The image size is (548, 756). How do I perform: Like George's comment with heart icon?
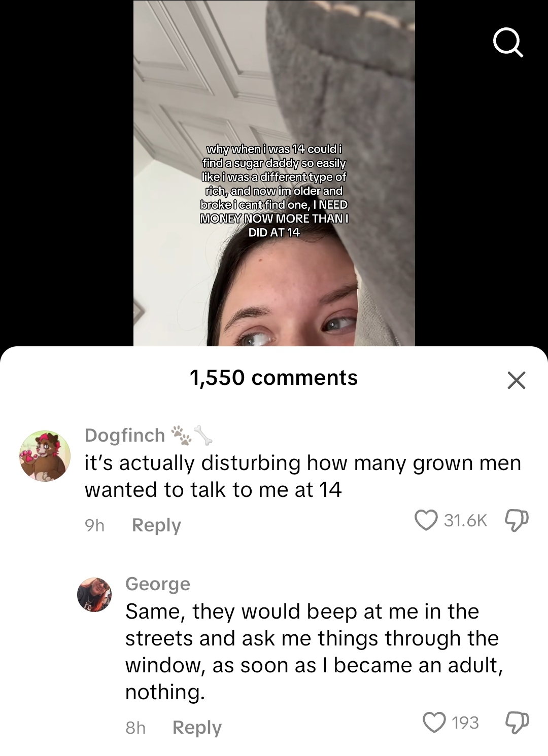(434, 723)
